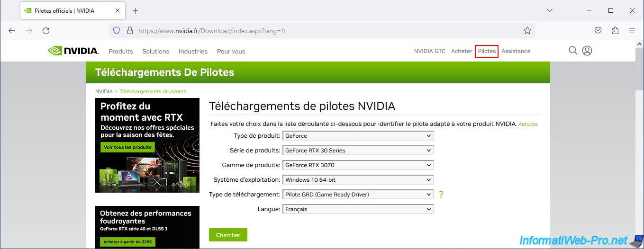644x249 pixels.
Task: Click the NVIDIA GTC link
Action: [430, 51]
